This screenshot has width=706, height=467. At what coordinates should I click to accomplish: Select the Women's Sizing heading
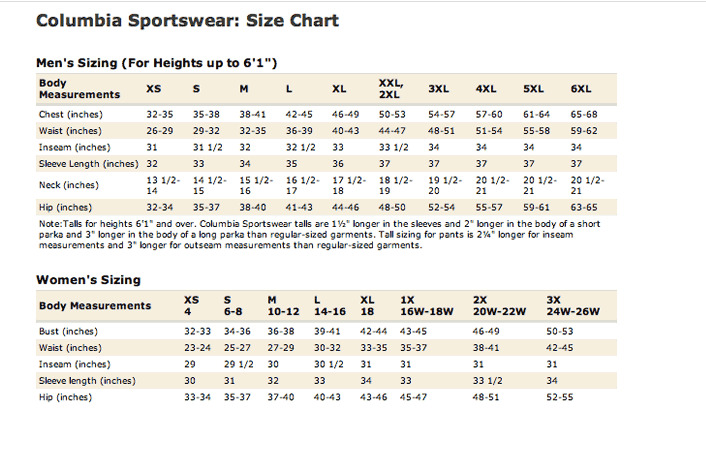[88, 280]
